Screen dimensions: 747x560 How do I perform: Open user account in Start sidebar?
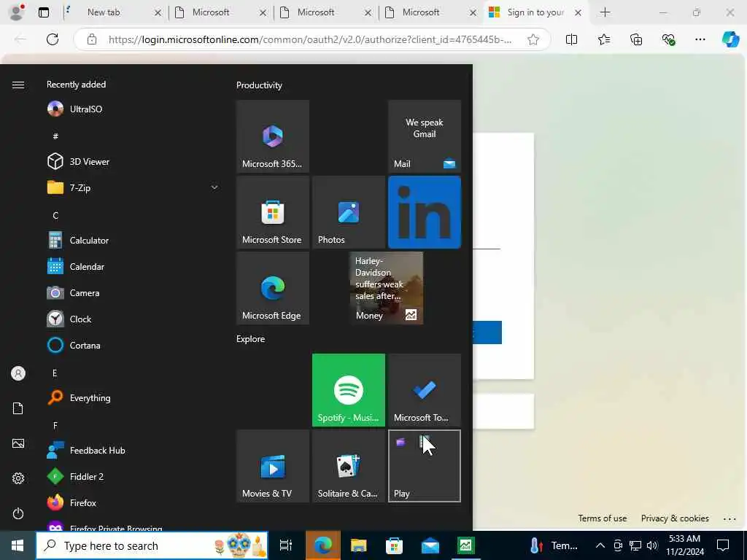point(18,373)
